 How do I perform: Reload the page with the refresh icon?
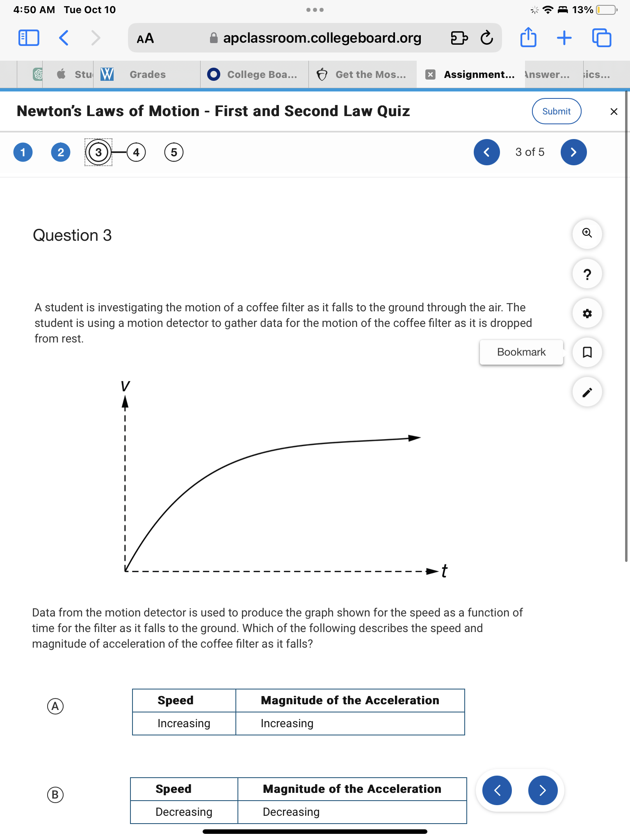coord(486,38)
